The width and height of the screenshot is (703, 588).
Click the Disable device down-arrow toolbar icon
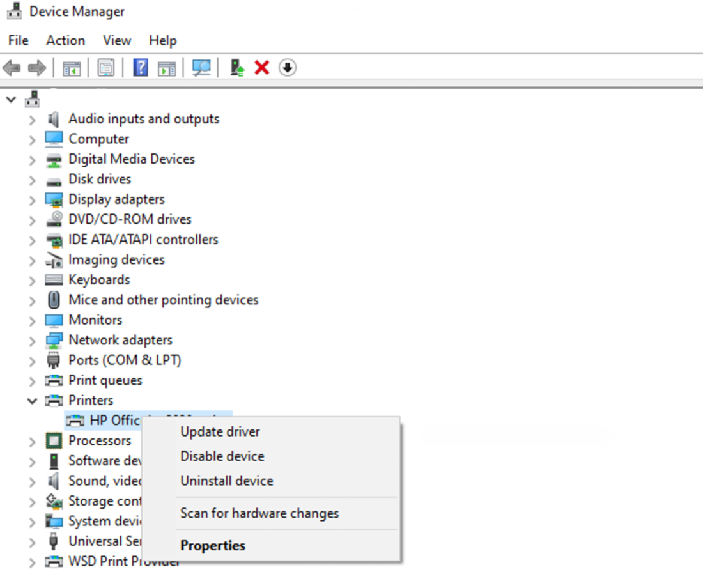pos(287,67)
